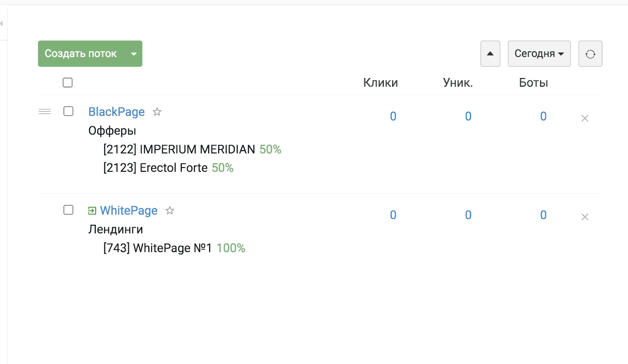Open the BlackPage stream link
This screenshot has height=364, width=628.
117,112
